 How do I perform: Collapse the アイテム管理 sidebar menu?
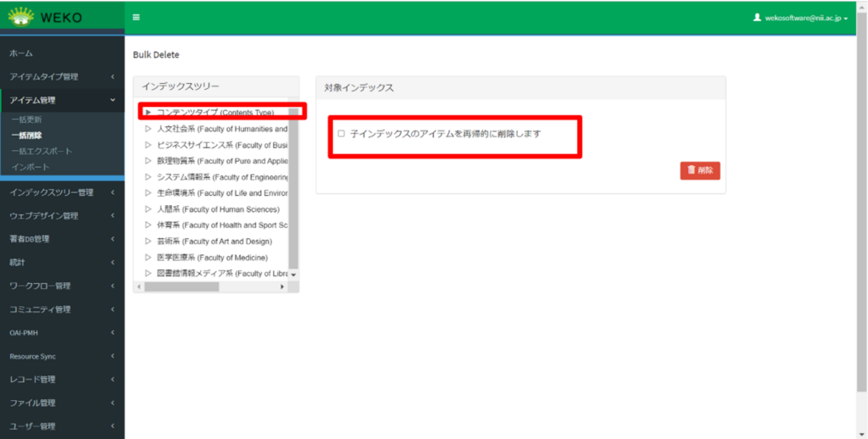[113, 100]
